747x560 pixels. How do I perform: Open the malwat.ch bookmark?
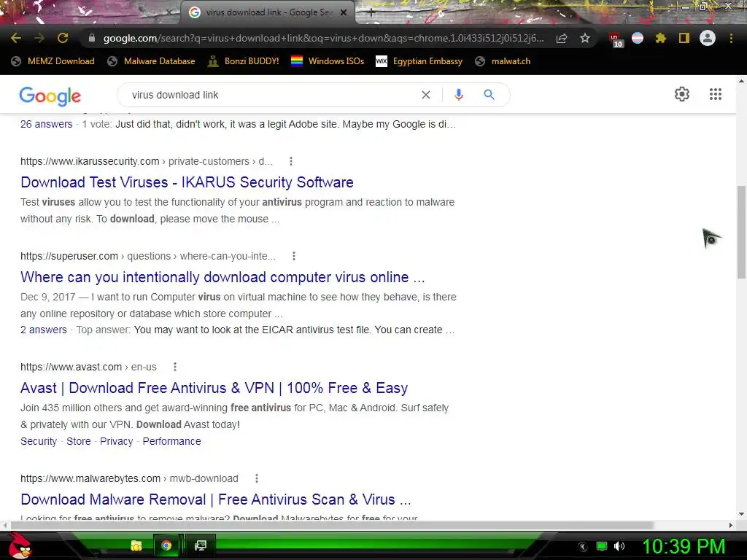pyautogui.click(x=503, y=61)
